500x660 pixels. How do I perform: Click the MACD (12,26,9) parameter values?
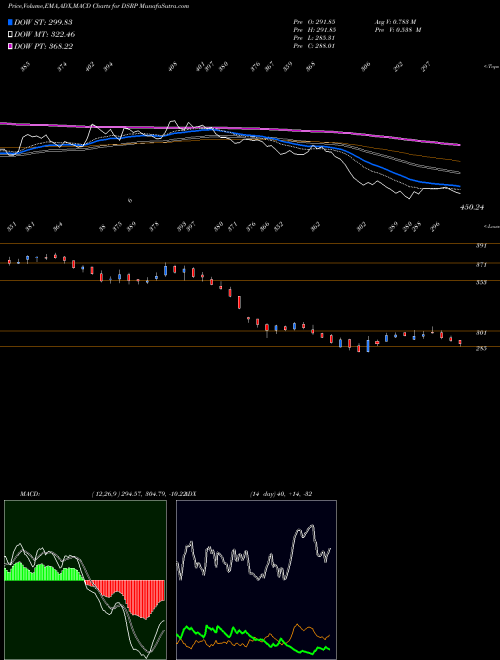pos(138,494)
